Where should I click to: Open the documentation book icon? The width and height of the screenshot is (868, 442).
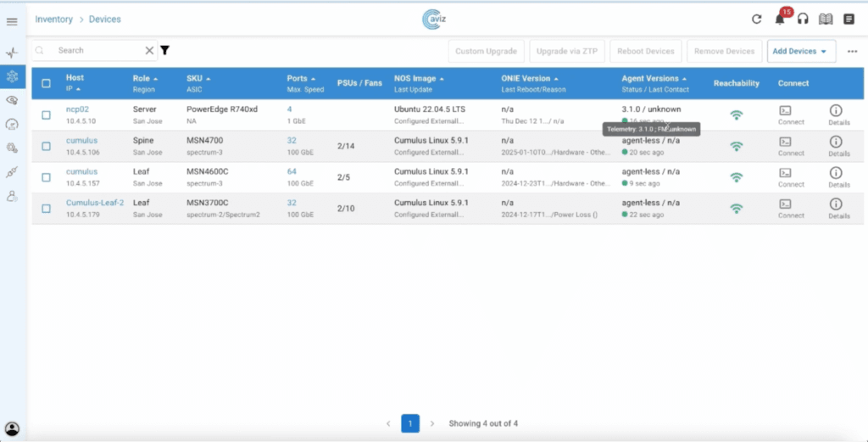click(x=826, y=20)
